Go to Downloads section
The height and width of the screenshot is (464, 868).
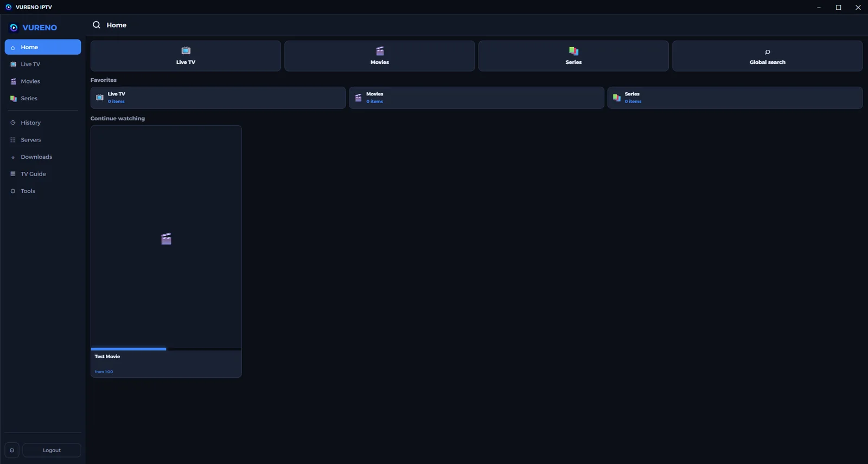[43, 157]
